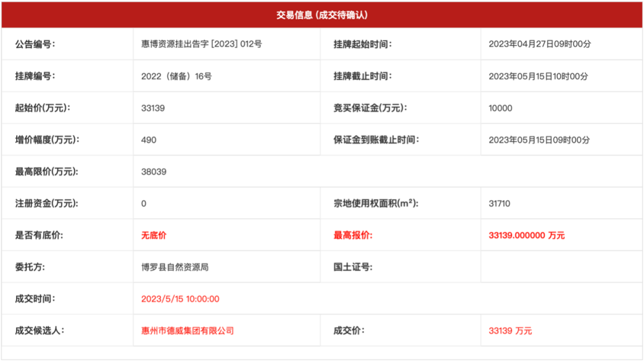Select the entrusting party 博罗县自然资源局
Screen dimensions: 644x361
[x=175, y=267]
